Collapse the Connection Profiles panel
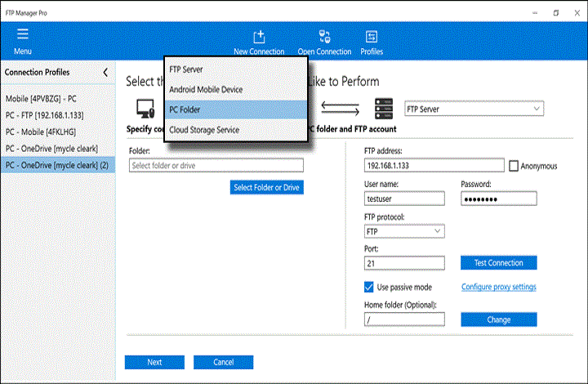The image size is (588, 384). [105, 73]
